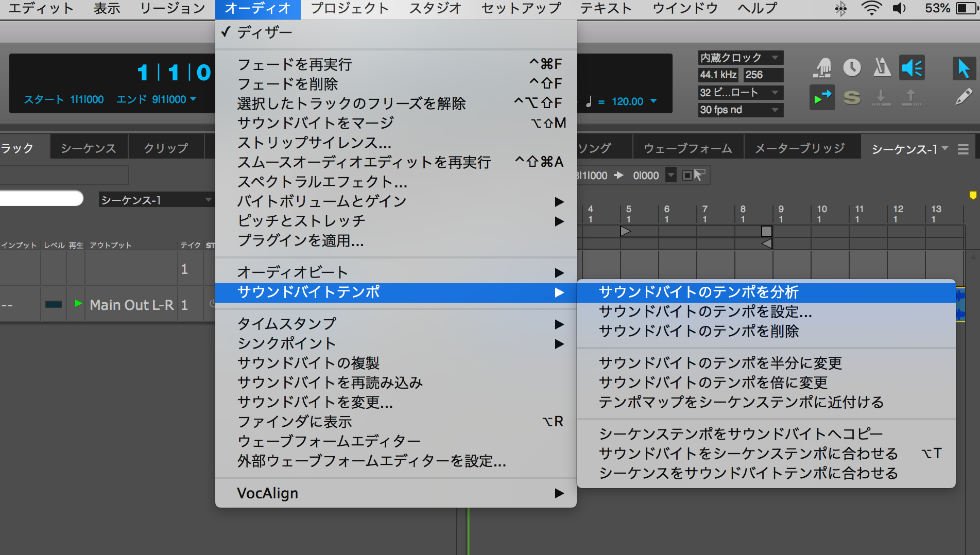Open the internal clock source dropdown
The height and width of the screenshot is (555, 980).
click(740, 57)
